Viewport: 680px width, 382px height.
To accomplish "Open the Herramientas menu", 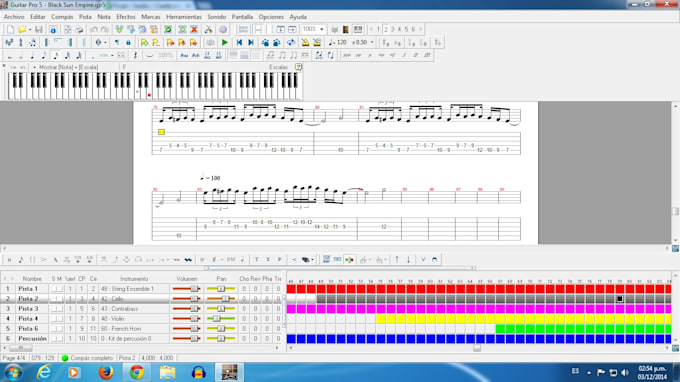I will pyautogui.click(x=184, y=17).
